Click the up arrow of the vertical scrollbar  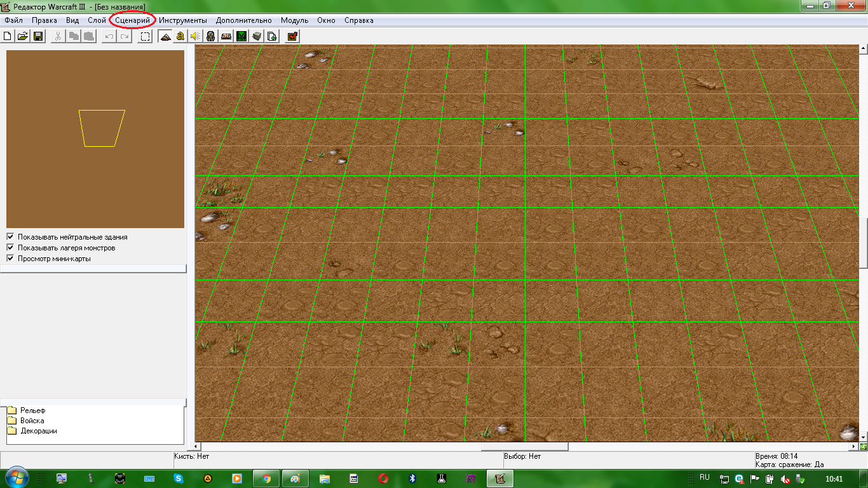[864, 49]
